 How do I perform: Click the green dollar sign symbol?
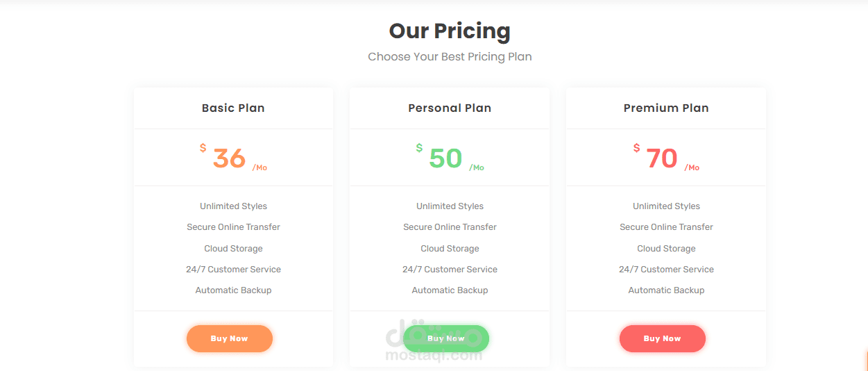pyautogui.click(x=420, y=148)
